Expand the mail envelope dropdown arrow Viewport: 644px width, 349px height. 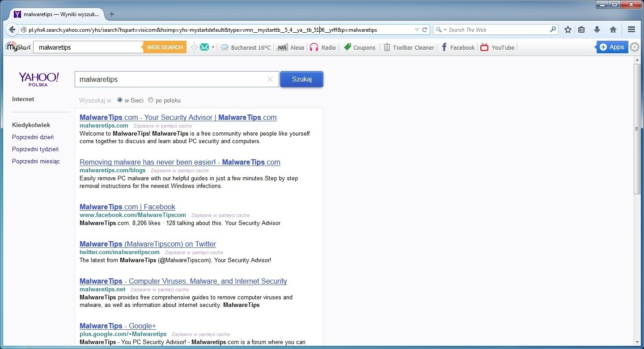coord(213,47)
